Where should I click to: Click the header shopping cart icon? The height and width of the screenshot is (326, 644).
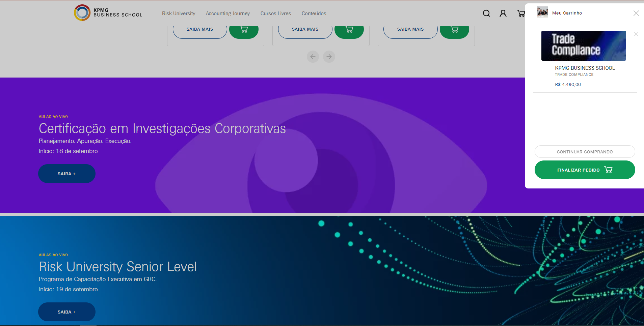pyautogui.click(x=521, y=13)
